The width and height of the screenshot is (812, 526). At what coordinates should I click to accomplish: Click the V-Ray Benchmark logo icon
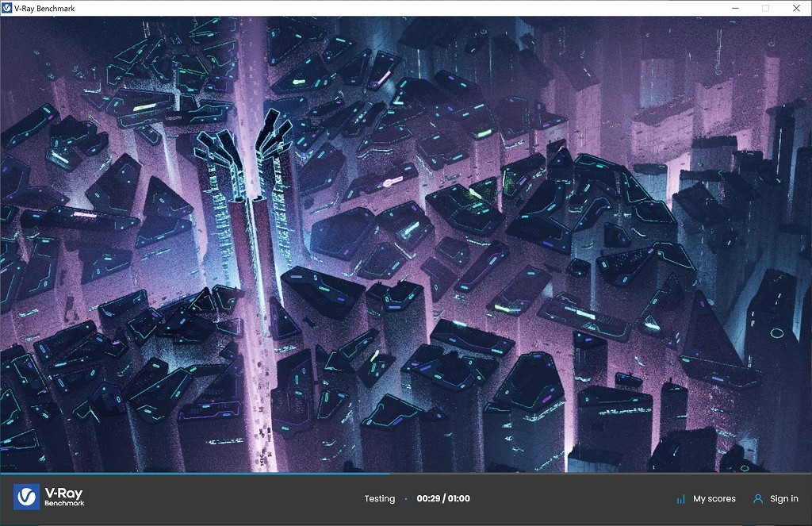pos(26,497)
